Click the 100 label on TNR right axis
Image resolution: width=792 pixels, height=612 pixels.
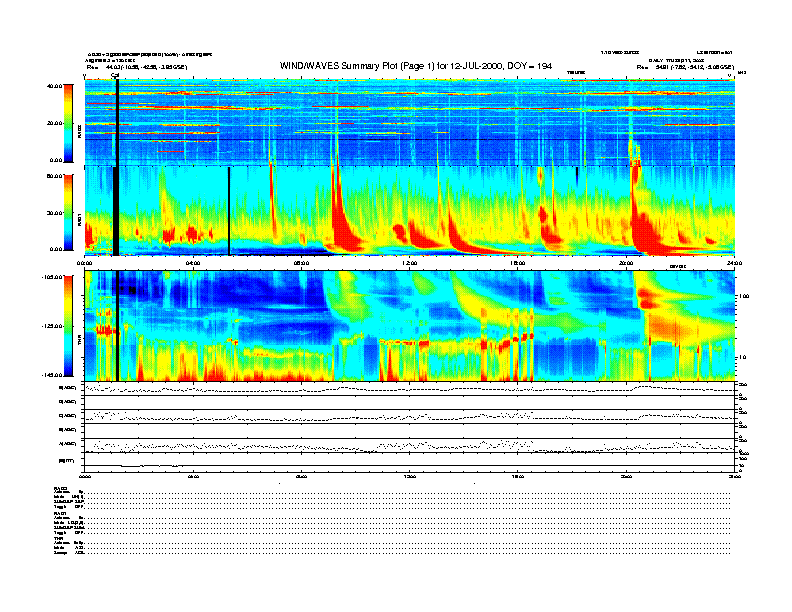[744, 296]
